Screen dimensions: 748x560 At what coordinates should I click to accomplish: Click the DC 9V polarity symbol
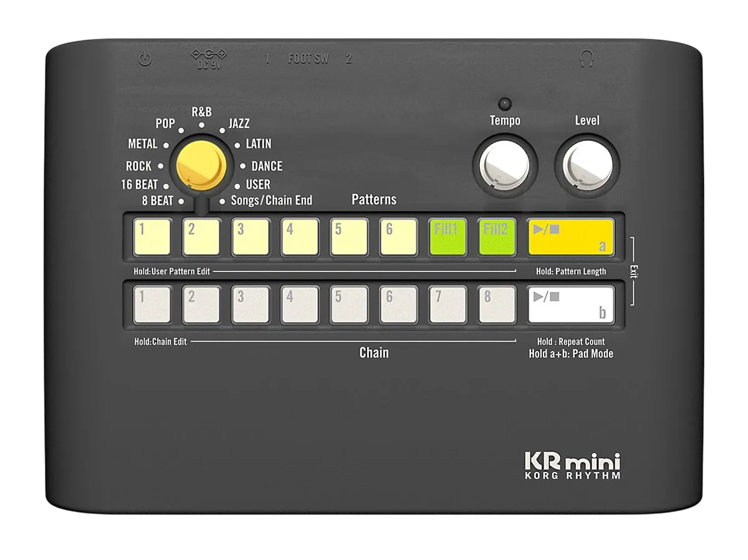click(209, 54)
